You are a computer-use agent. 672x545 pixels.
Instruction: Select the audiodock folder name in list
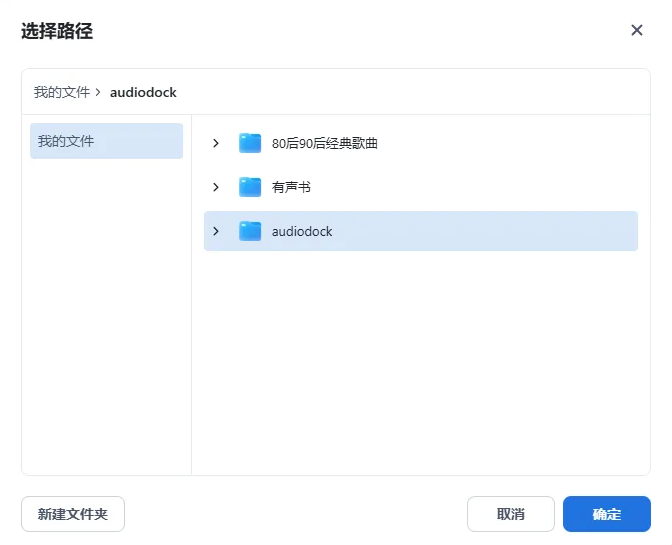[302, 231]
